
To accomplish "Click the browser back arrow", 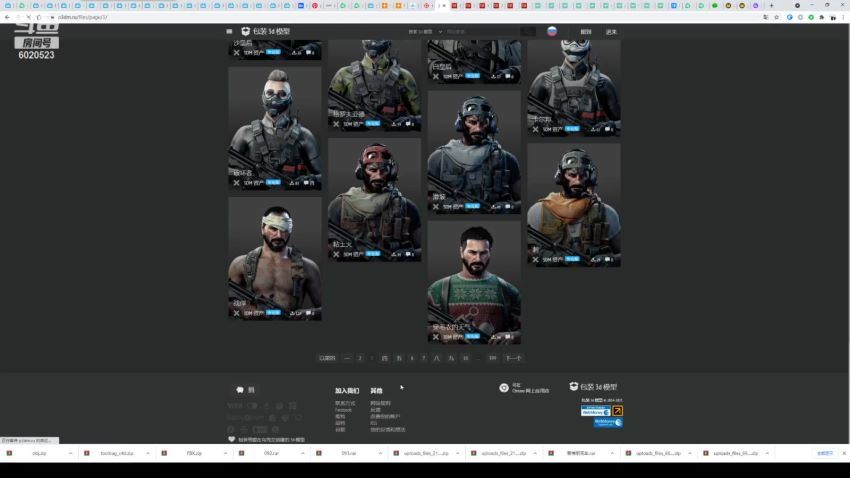I will click(7, 17).
